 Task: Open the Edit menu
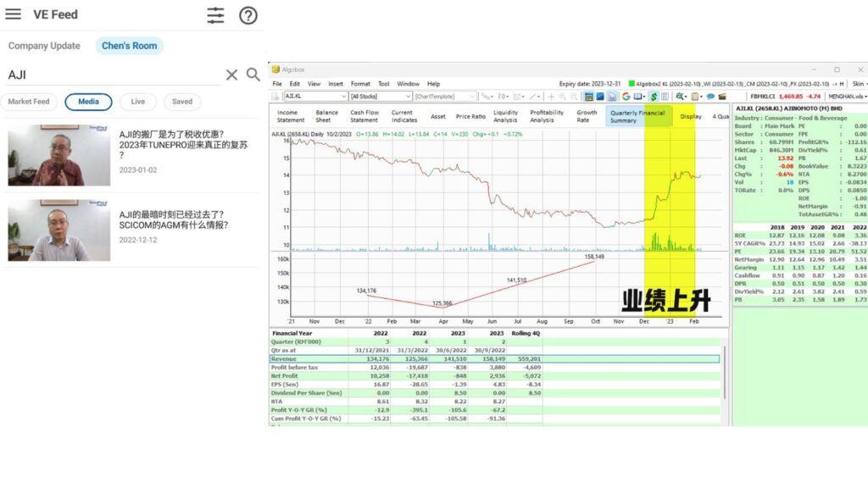coord(294,84)
